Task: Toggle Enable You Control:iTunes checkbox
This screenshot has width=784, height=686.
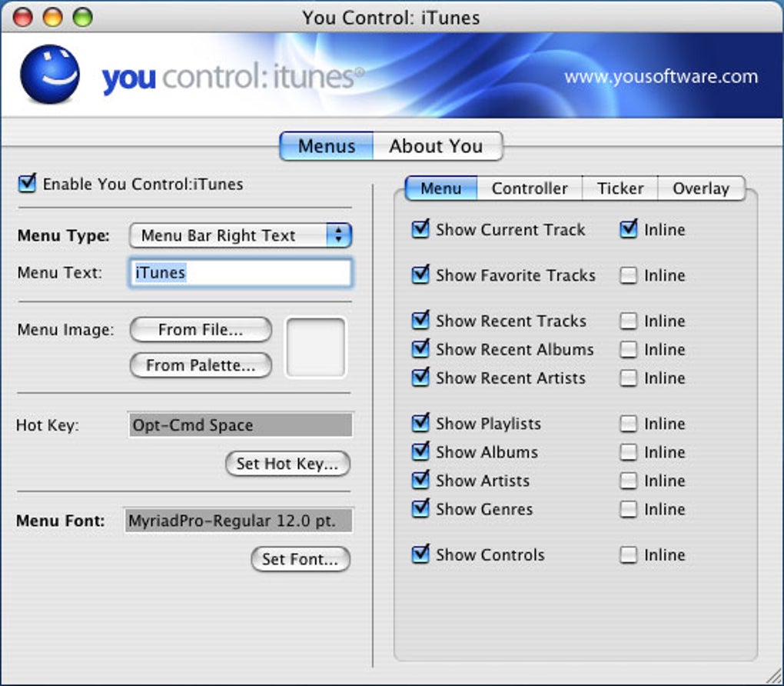Action: 27,183
